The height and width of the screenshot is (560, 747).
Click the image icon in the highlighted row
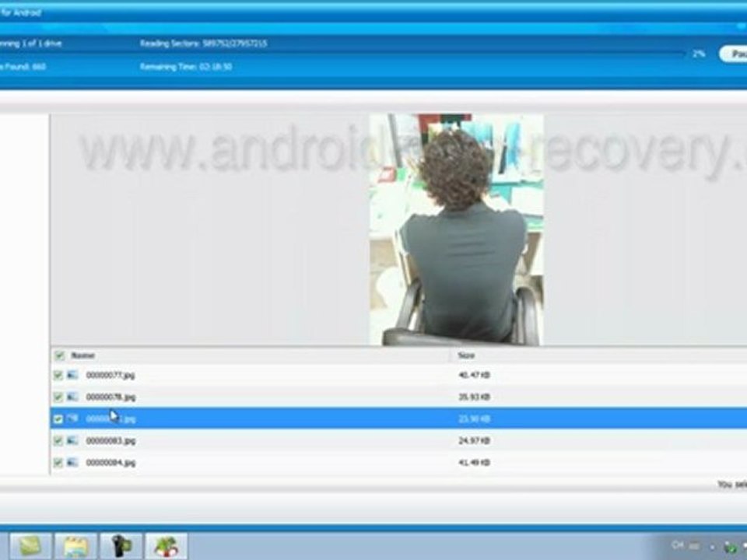pyautogui.click(x=72, y=418)
